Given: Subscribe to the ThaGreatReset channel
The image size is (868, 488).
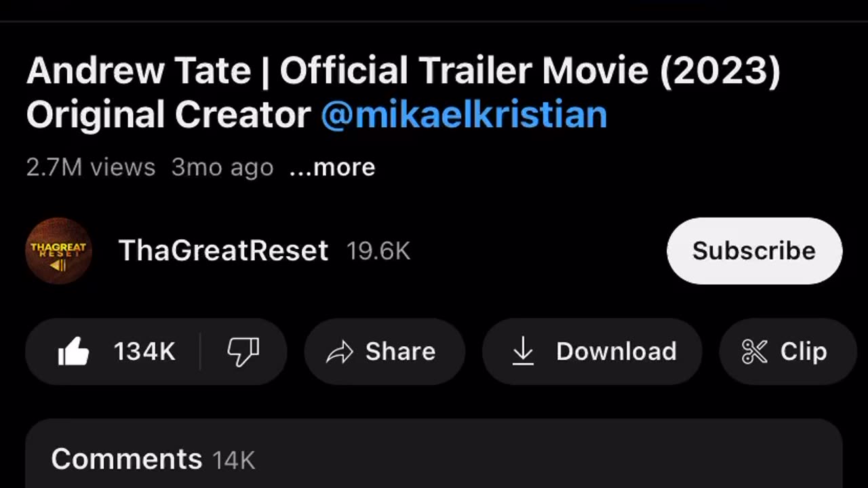Looking at the screenshot, I should coord(754,251).
